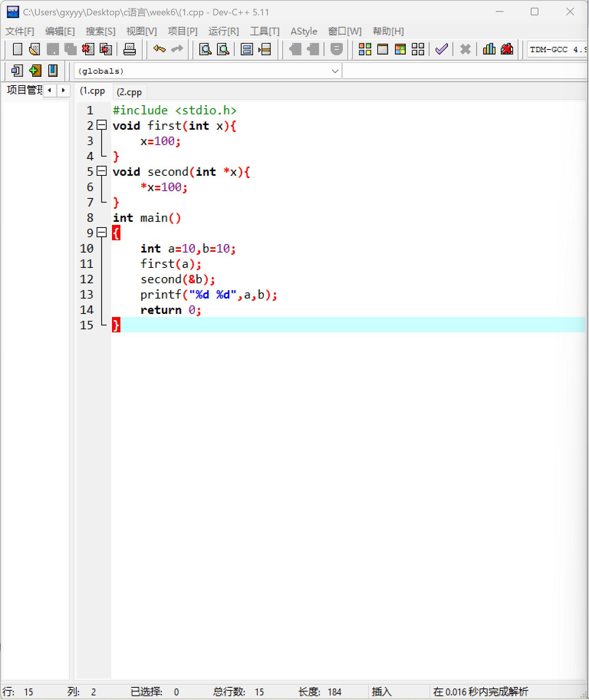Open the 文件[F] menu
589x700 pixels.
pos(20,31)
